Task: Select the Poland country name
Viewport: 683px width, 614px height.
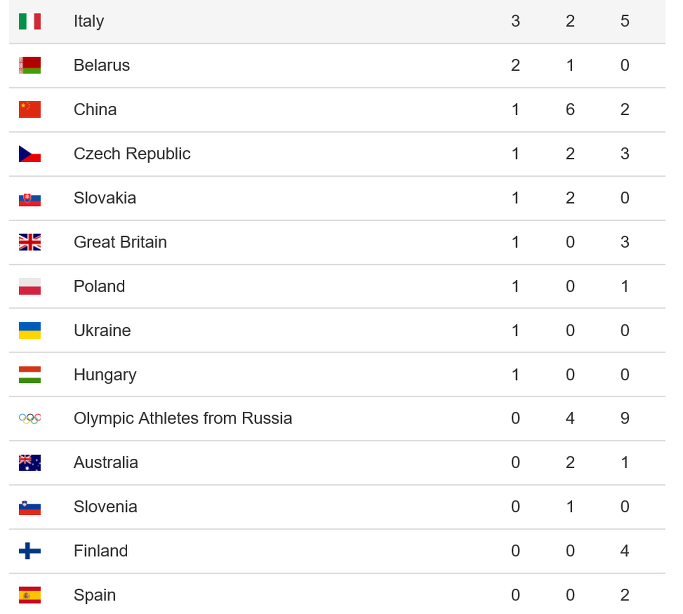Action: click(x=99, y=287)
